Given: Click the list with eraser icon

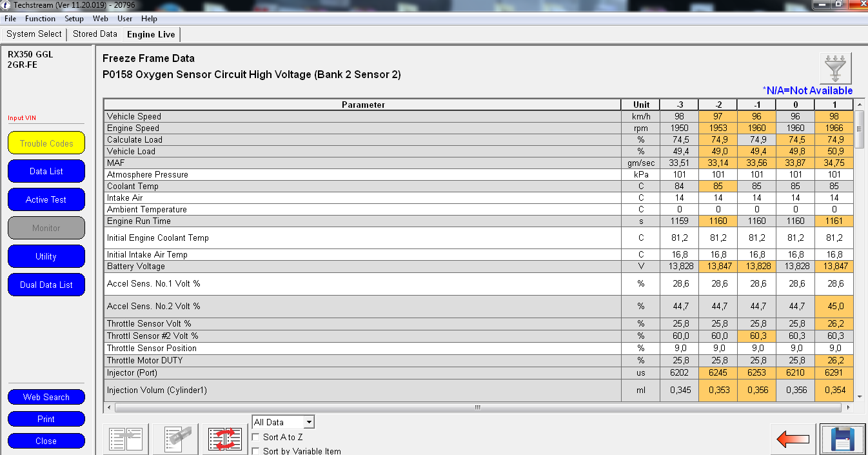Looking at the screenshot, I should (175, 440).
